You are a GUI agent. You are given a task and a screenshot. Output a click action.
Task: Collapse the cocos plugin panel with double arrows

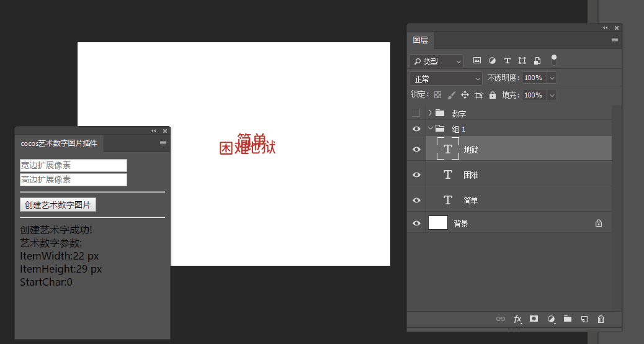click(154, 130)
